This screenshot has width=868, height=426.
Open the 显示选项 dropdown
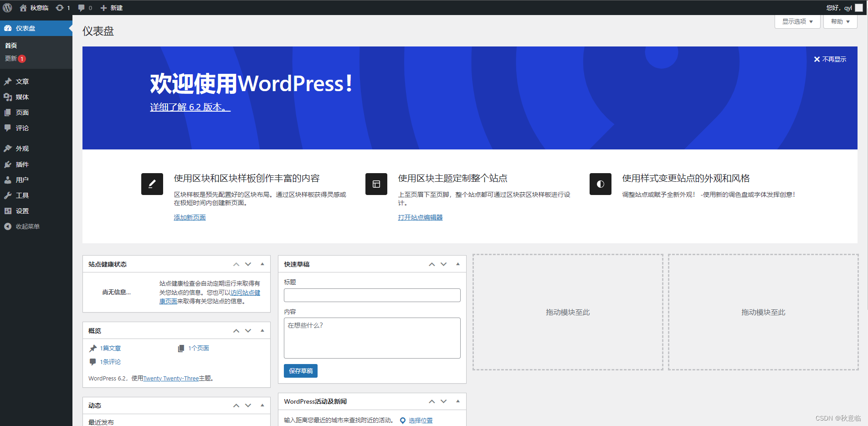tap(796, 21)
